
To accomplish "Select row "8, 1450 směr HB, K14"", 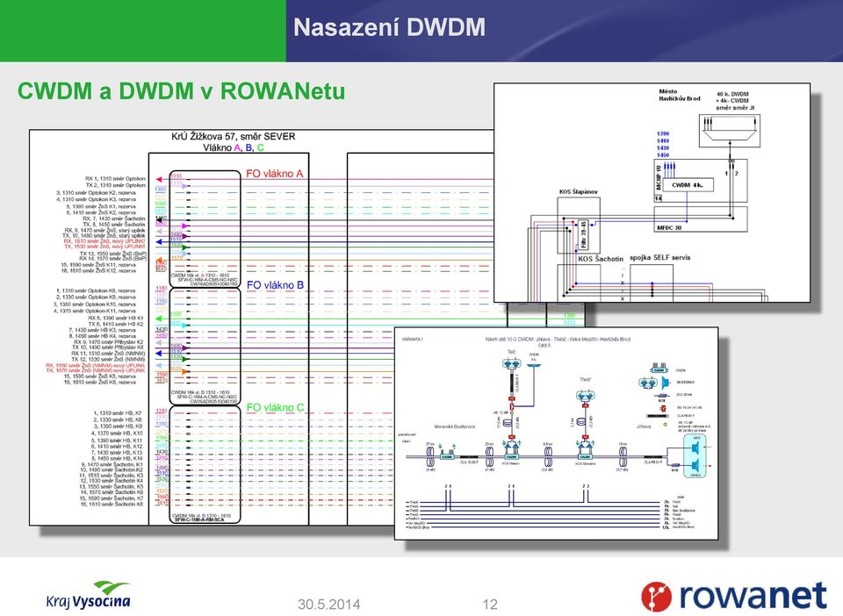I will [x=117, y=458].
